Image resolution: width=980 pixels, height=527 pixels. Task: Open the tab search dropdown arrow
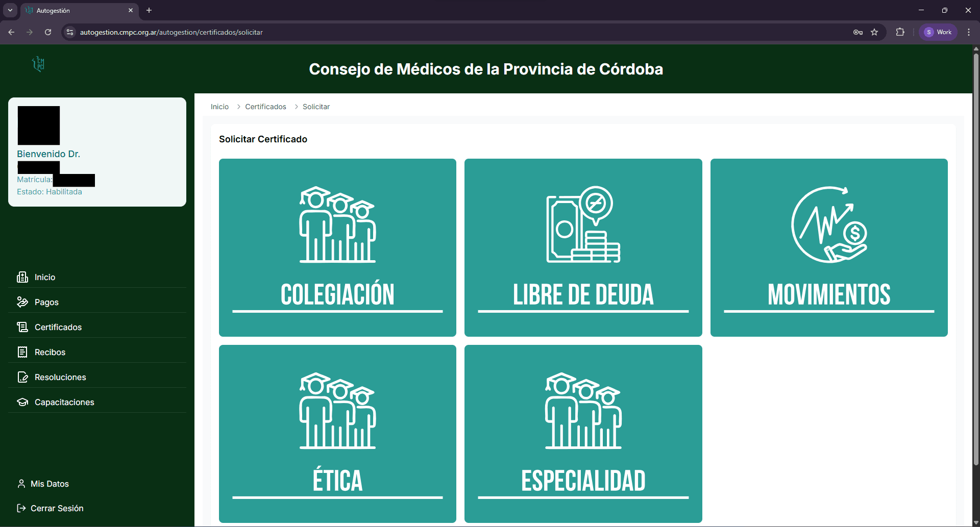click(10, 10)
